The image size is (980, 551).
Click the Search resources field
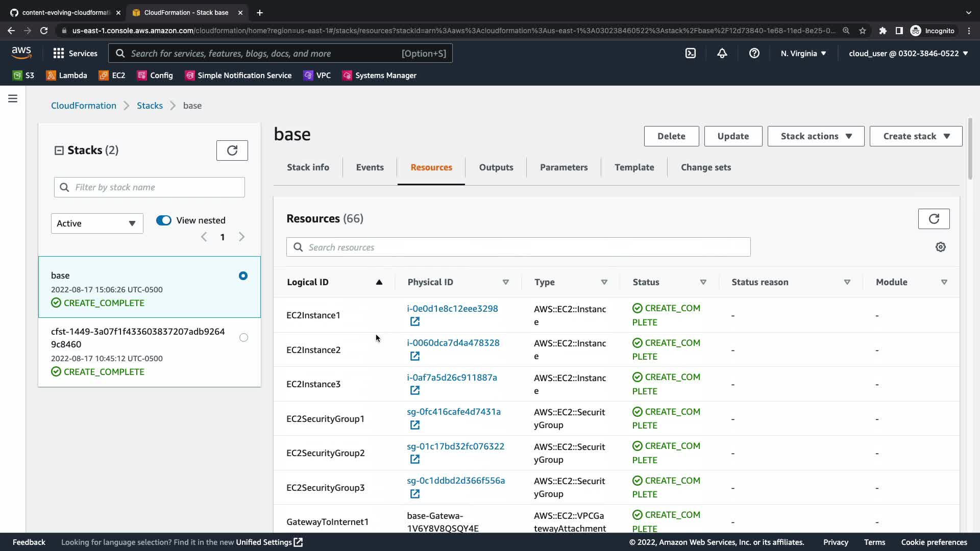pos(518,247)
